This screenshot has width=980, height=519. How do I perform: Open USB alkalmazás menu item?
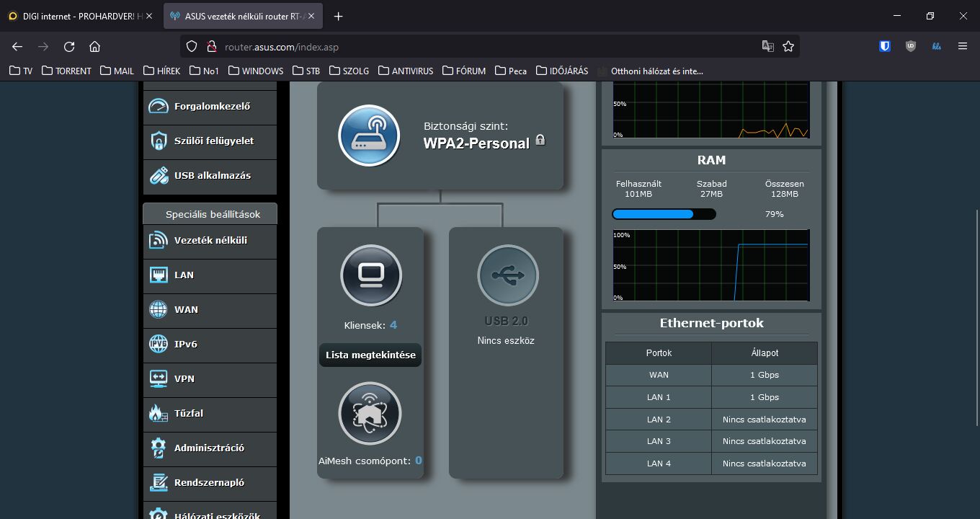210,176
